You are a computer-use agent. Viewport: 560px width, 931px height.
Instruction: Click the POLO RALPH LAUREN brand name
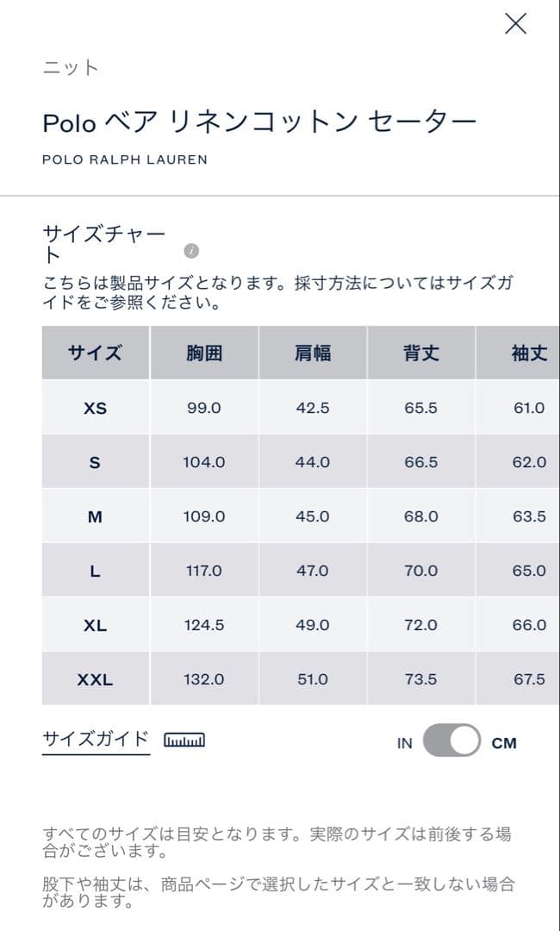click(x=126, y=159)
